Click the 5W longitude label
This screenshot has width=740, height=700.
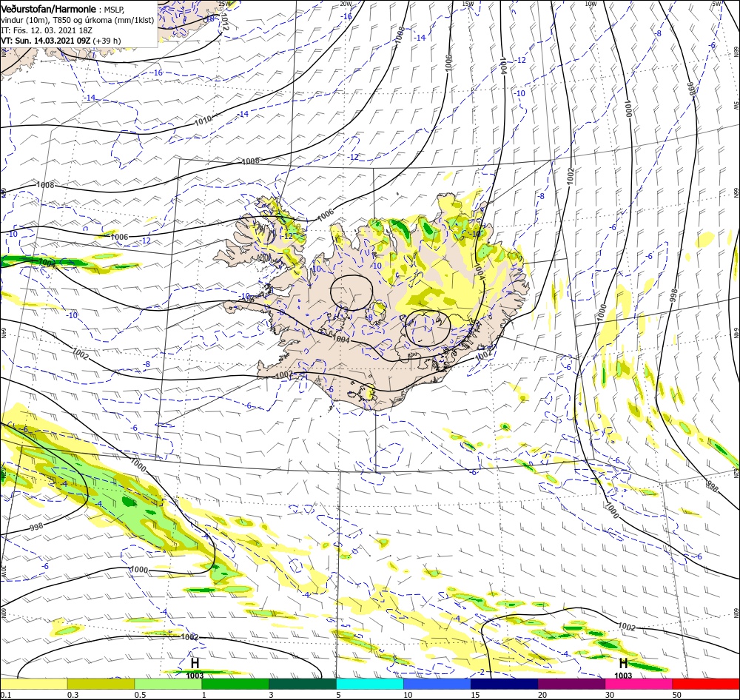[x=716, y=4]
